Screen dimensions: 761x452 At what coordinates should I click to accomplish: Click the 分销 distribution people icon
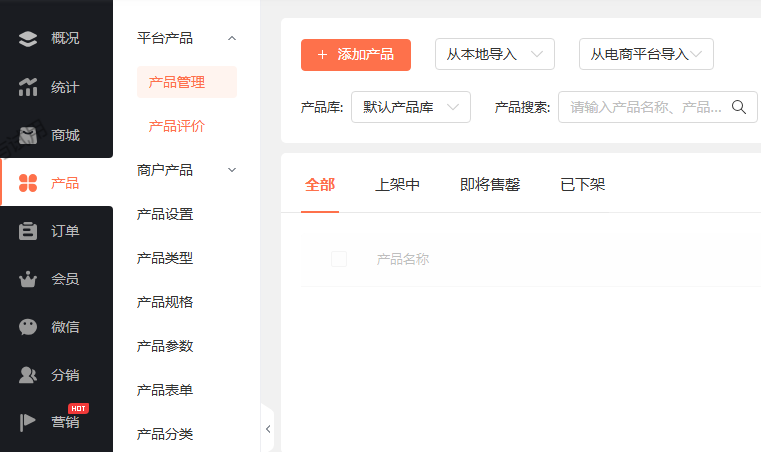[x=28, y=375]
